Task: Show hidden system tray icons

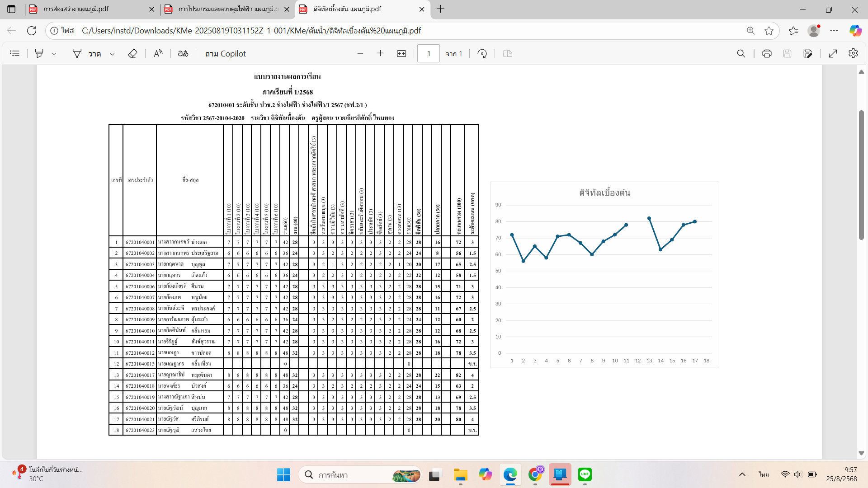Action: 742,474
